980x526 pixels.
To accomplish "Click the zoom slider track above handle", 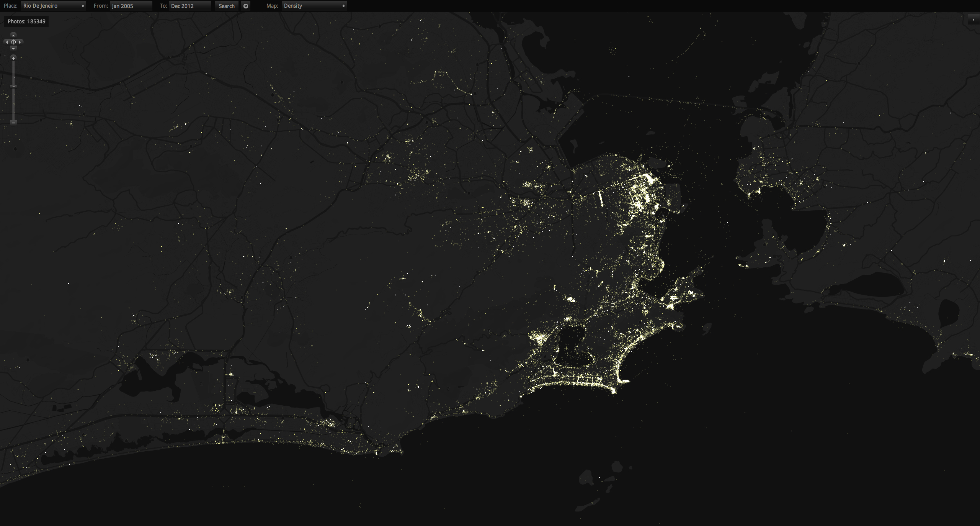I will [13, 73].
